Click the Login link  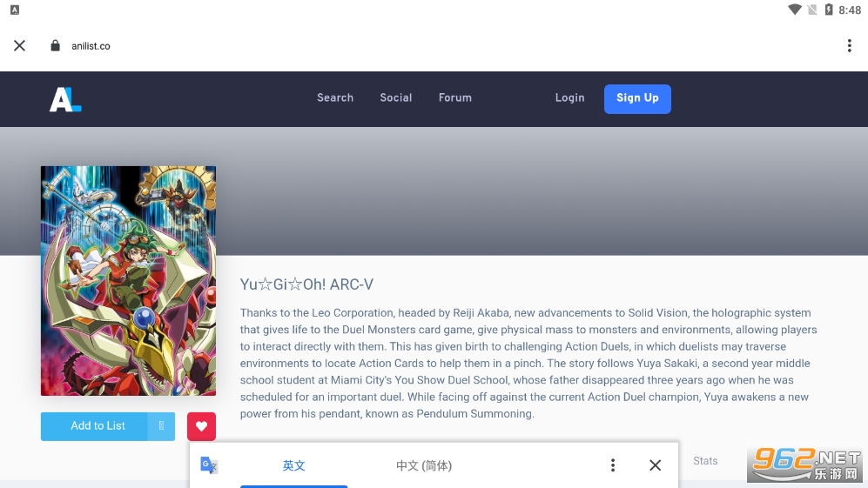coord(569,98)
